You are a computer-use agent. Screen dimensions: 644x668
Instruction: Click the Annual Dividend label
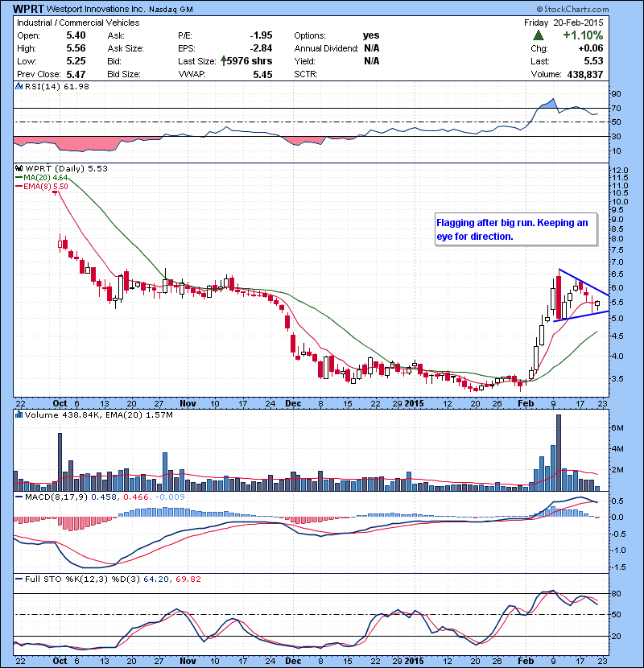click(x=326, y=48)
